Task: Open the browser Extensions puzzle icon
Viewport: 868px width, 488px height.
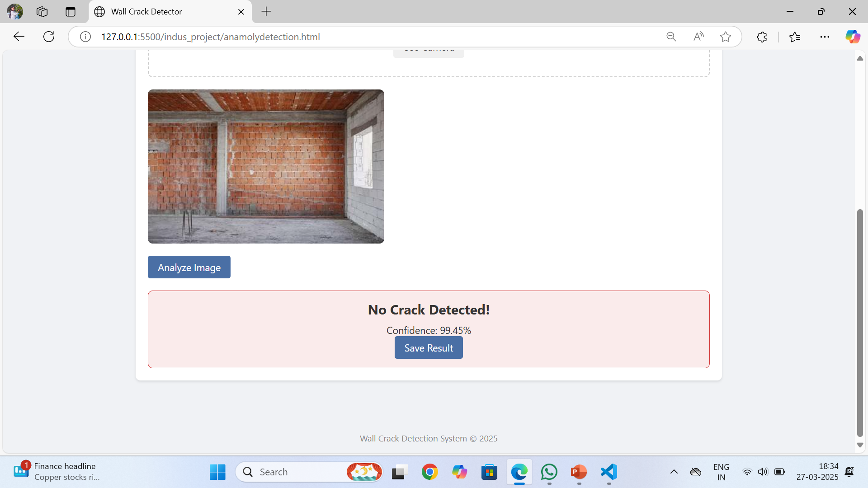Action: 762,37
